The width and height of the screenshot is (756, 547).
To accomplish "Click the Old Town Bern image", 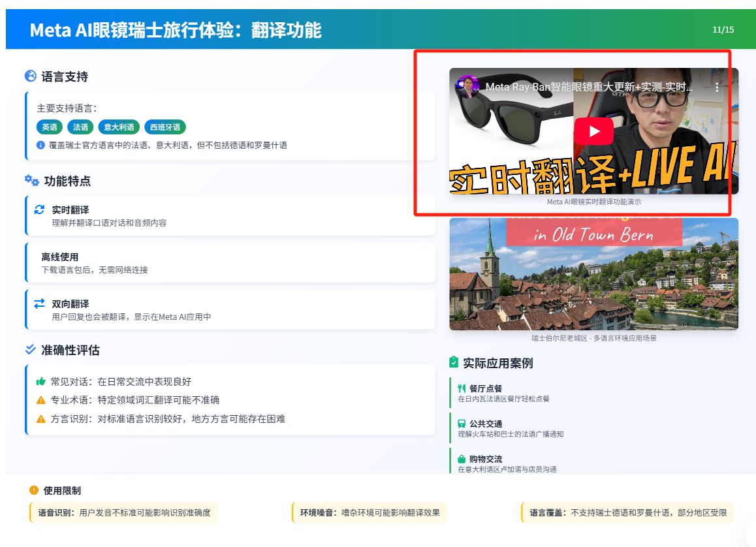I will pos(593,273).
